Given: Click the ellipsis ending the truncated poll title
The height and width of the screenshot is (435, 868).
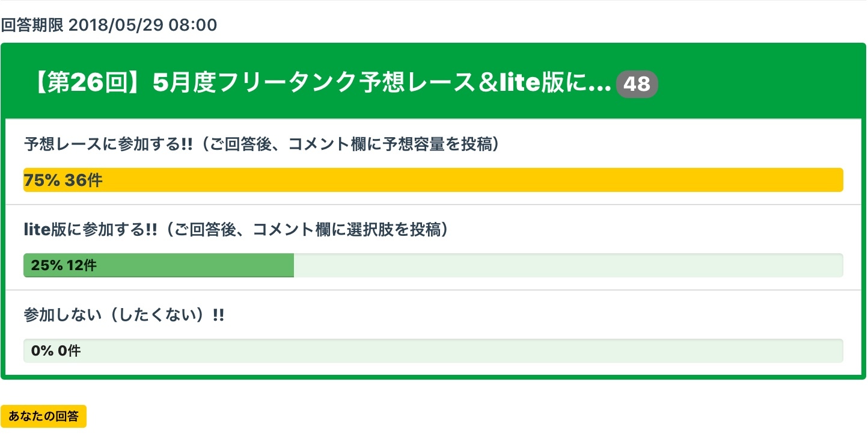Looking at the screenshot, I should tap(601, 85).
